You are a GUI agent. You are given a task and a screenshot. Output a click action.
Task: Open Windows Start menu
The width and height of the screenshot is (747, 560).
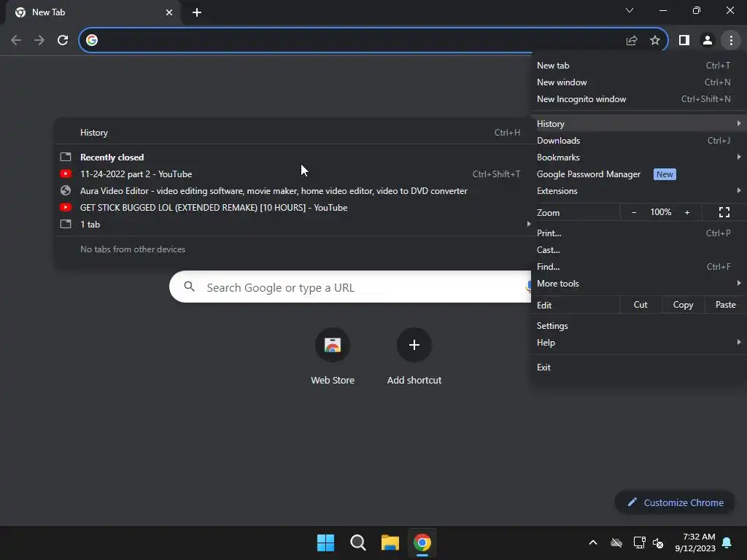point(325,542)
